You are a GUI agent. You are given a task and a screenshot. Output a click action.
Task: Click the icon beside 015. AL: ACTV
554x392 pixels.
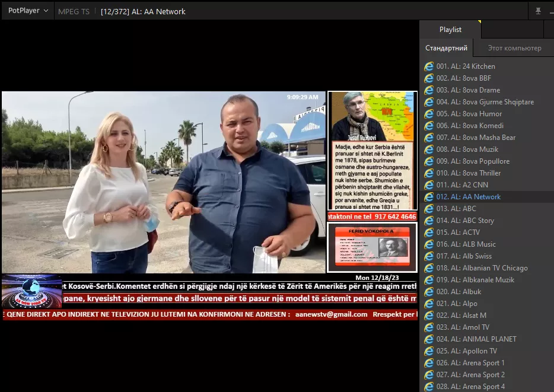pyautogui.click(x=429, y=232)
